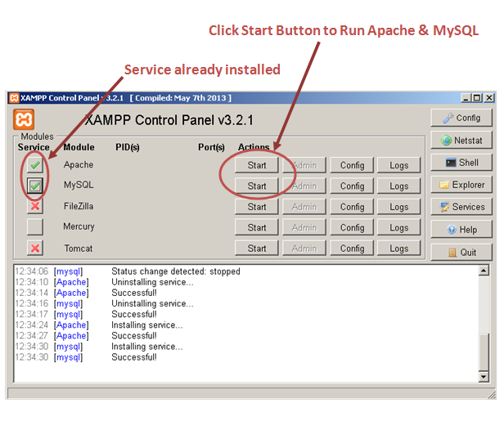Image resolution: width=504 pixels, height=421 pixels.
Task: Open Config for Apache row
Action: tap(352, 165)
